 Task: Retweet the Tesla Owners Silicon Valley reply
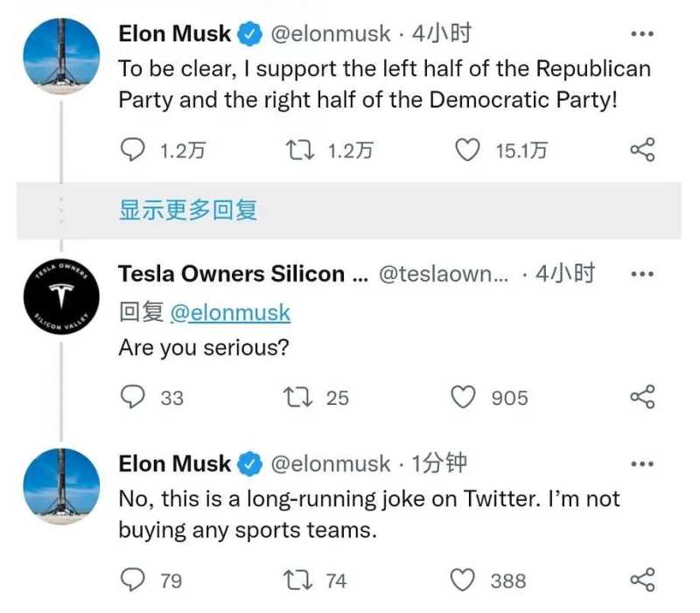(300, 398)
